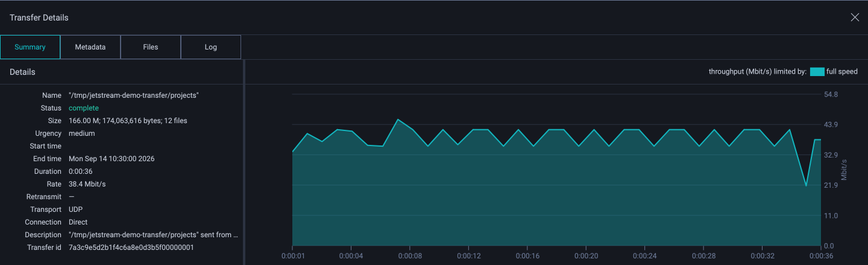The image size is (868, 265).
Task: Click the full speed teal legend swatch
Action: tap(817, 72)
